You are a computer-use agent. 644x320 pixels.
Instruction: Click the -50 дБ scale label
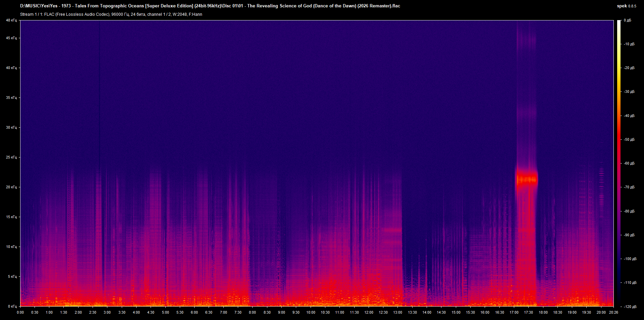629,140
